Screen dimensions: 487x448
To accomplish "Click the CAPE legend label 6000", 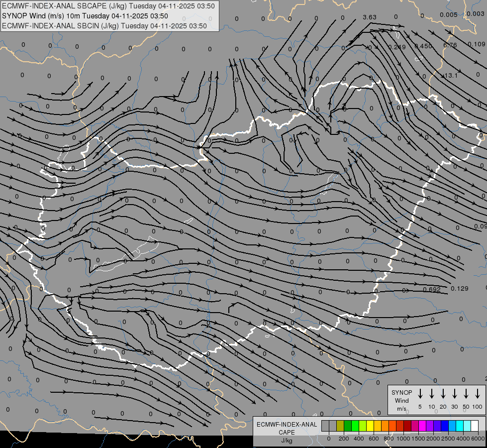I will pyautogui.click(x=478, y=439).
